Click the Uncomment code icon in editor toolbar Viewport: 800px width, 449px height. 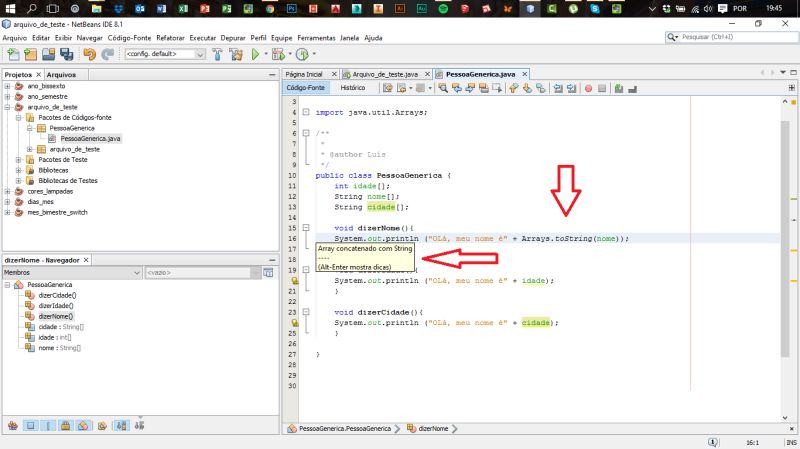click(x=633, y=88)
